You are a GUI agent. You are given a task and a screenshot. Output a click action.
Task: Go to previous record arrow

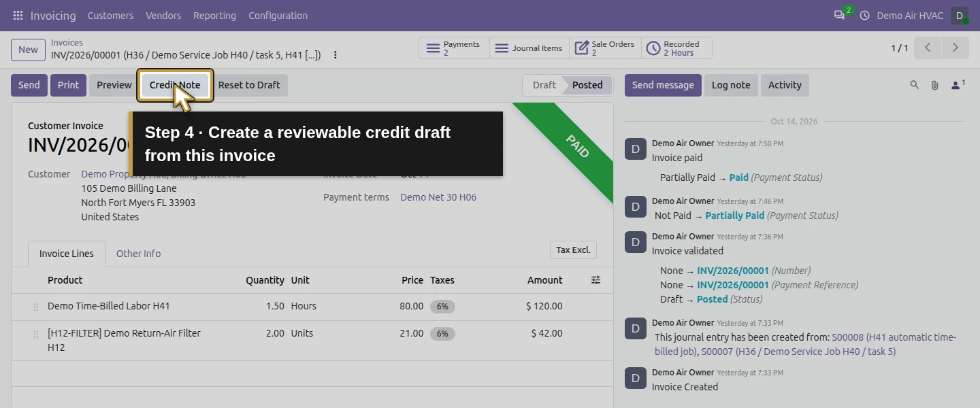928,48
